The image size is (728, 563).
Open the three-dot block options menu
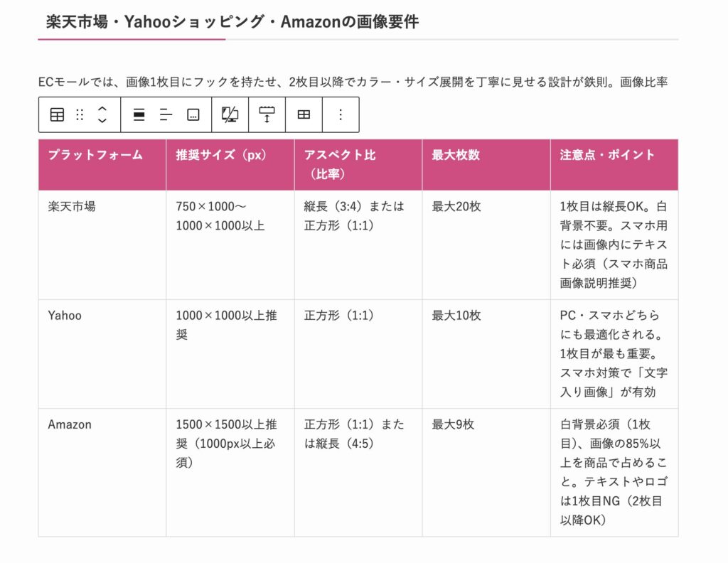pos(341,114)
